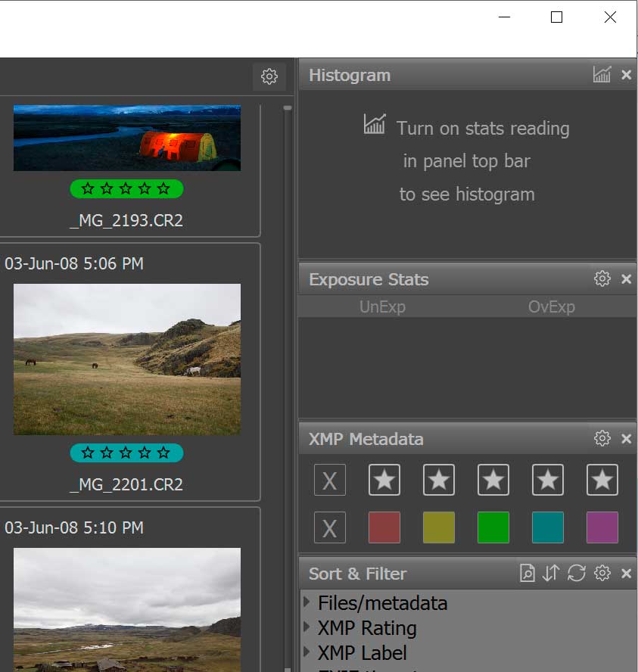This screenshot has height=672, width=638.
Task: Clear the XMP star rating with X
Action: (x=330, y=481)
